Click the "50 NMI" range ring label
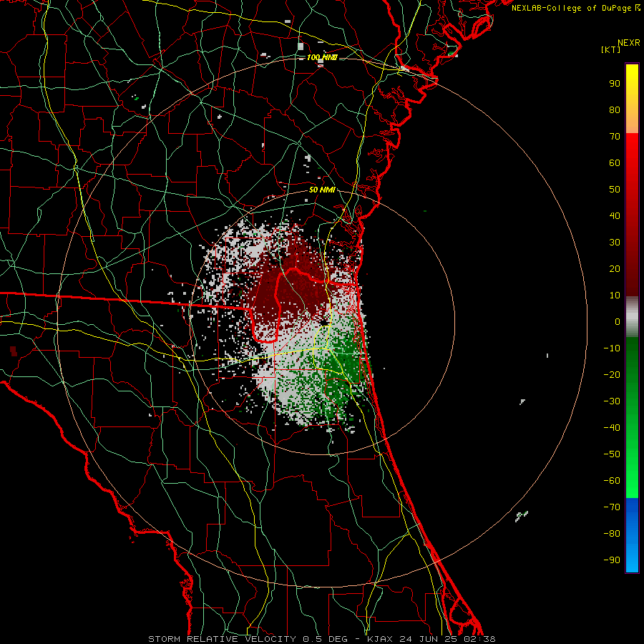This screenshot has height=644, width=644. click(x=322, y=190)
